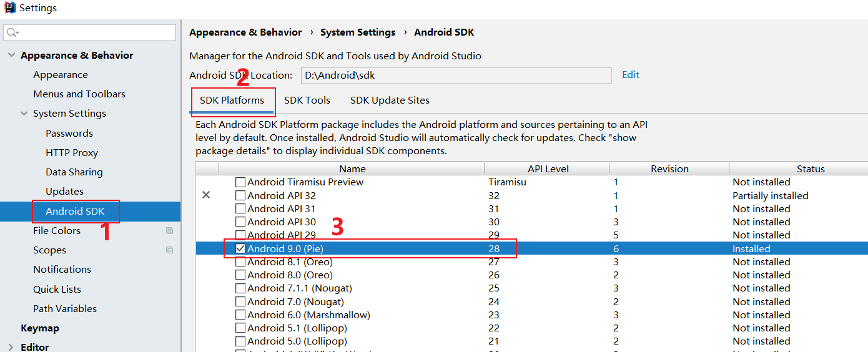Screen dimensions: 868x352
Task: Click System Settings in the breadcrumb
Action: (x=358, y=32)
